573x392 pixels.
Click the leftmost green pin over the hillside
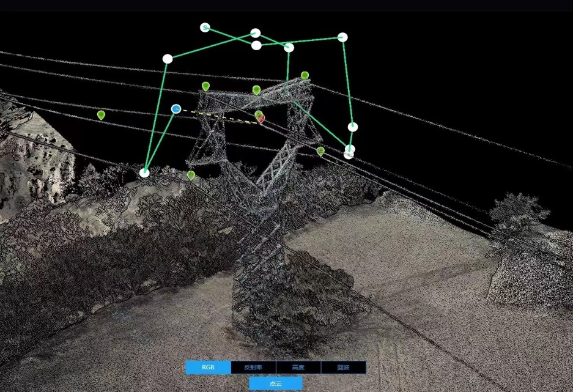(101, 114)
